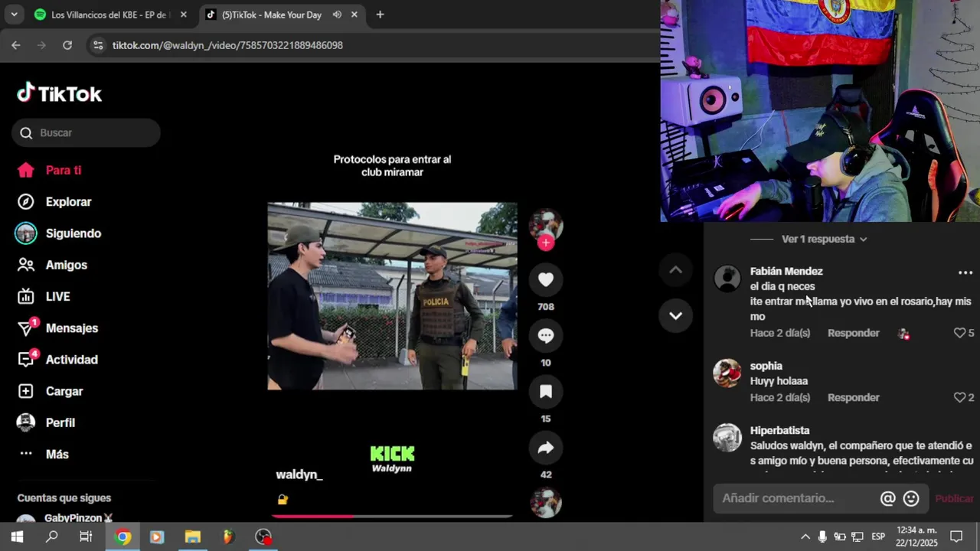Click the video player frame
Viewport: 980px width, 551px height.
pos(392,296)
